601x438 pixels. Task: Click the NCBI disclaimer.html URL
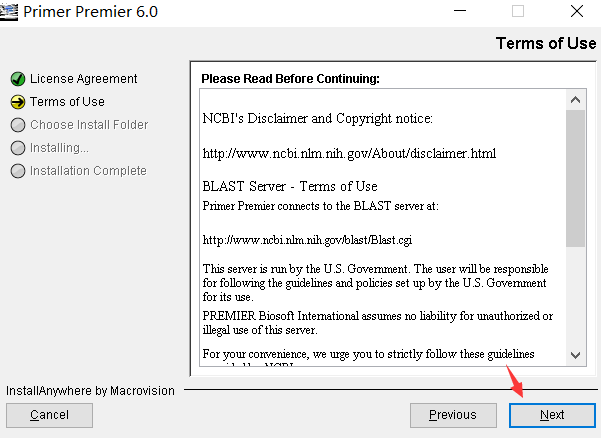(349, 154)
